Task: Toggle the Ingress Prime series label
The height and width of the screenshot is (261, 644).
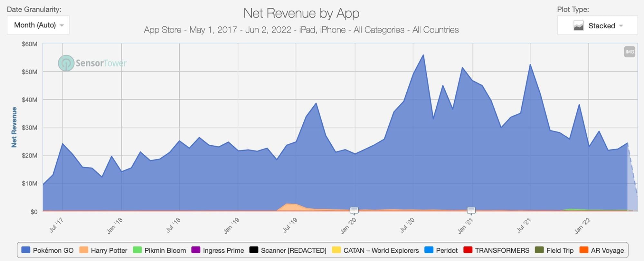Action: pos(223,250)
